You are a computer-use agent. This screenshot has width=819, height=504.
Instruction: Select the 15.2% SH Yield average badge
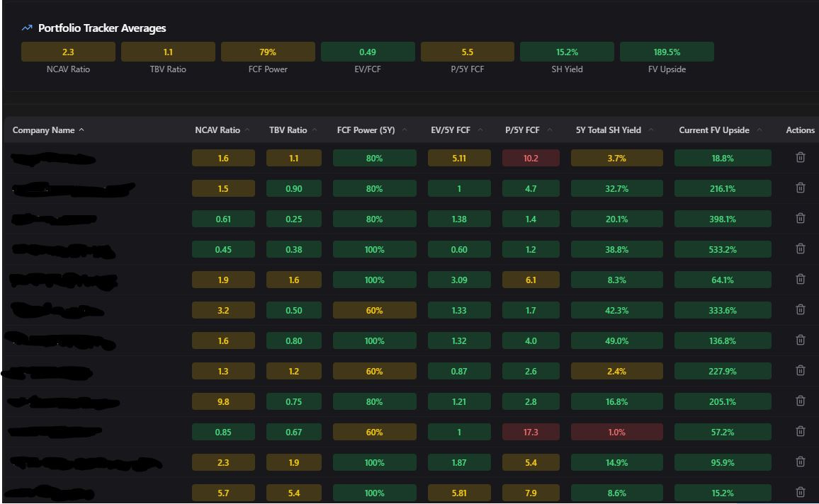click(566, 51)
